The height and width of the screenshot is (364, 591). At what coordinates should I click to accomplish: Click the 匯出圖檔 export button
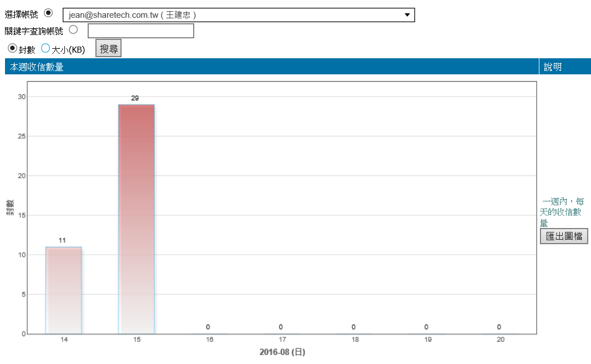(x=564, y=236)
